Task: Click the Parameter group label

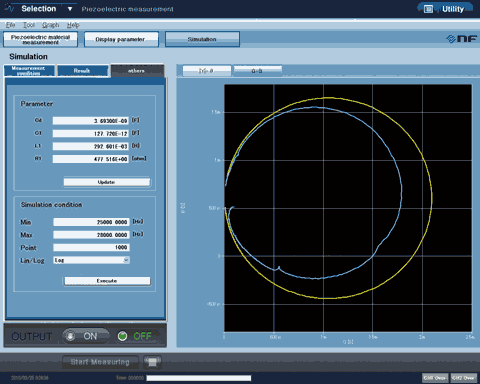Action: tap(37, 104)
